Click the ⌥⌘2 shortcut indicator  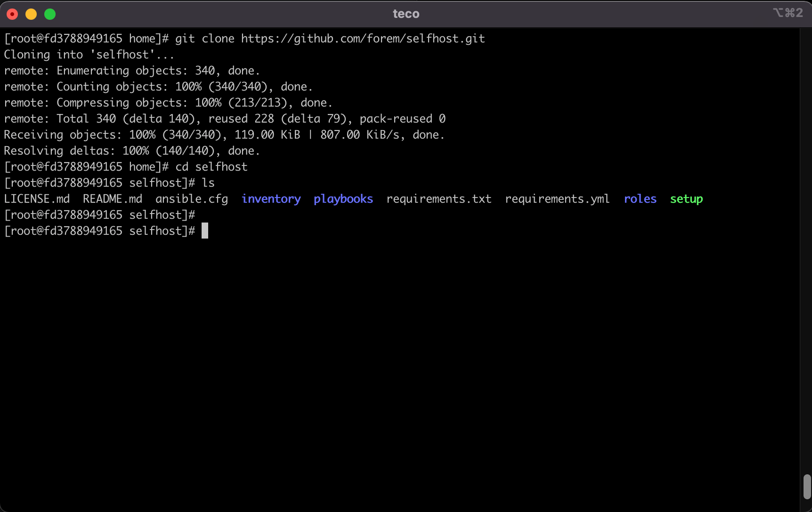(788, 13)
